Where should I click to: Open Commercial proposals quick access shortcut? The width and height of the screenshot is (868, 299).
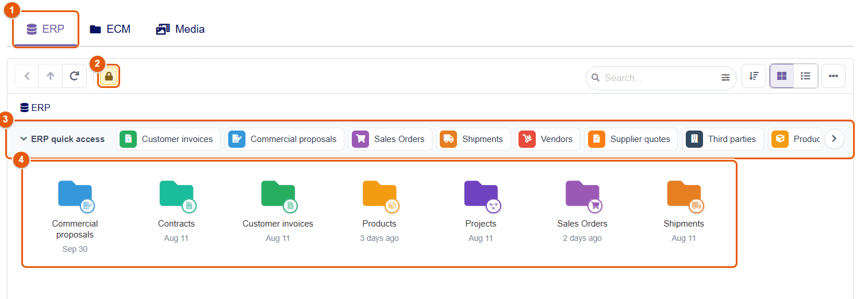click(x=285, y=139)
